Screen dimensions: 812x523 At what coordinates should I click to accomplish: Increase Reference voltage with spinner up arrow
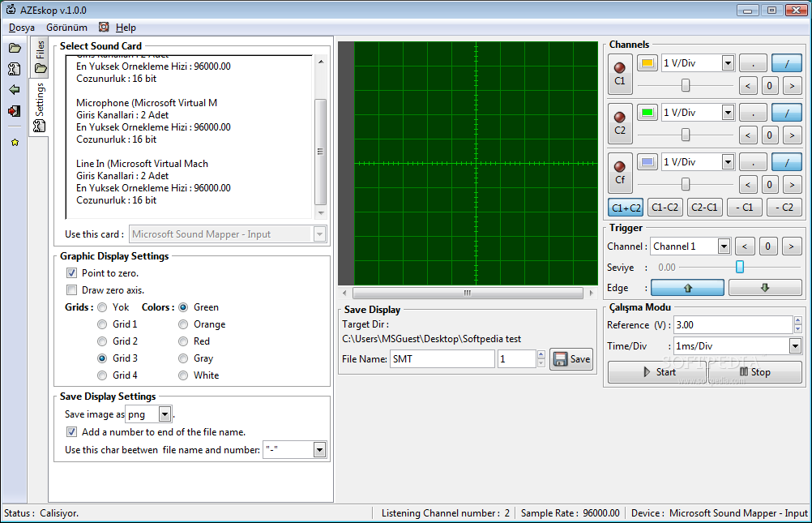pos(797,321)
